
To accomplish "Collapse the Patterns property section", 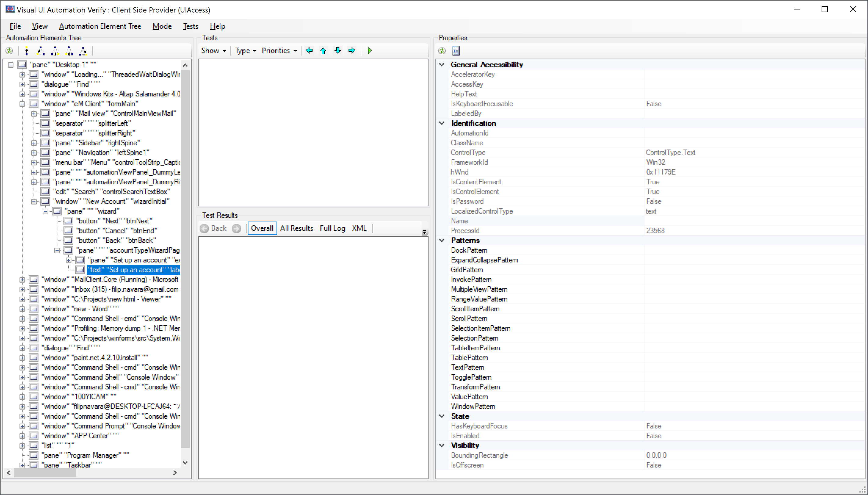I will point(442,240).
